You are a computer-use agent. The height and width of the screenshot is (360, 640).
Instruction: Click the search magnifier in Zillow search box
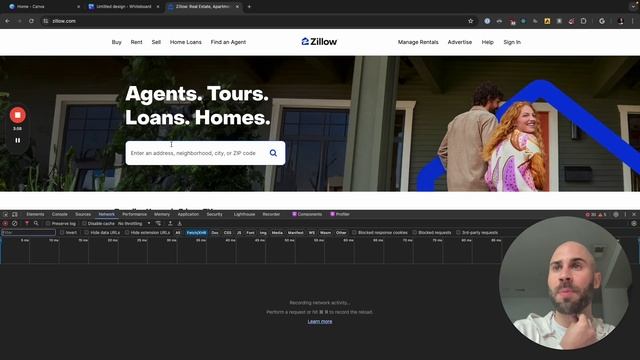point(273,153)
